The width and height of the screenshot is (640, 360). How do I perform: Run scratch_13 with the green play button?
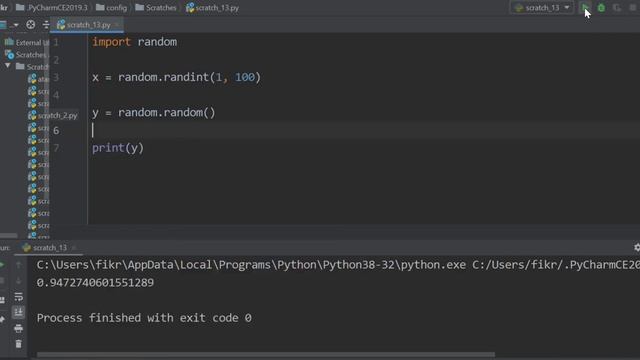click(585, 8)
